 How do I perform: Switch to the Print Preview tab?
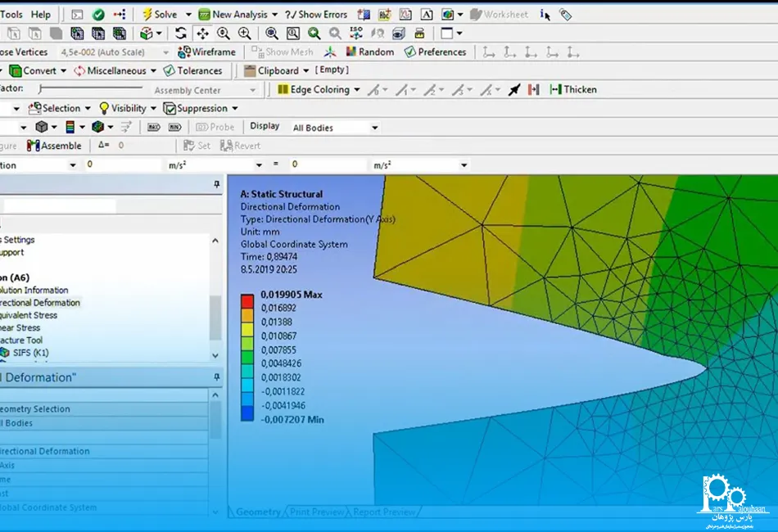pyautogui.click(x=317, y=512)
